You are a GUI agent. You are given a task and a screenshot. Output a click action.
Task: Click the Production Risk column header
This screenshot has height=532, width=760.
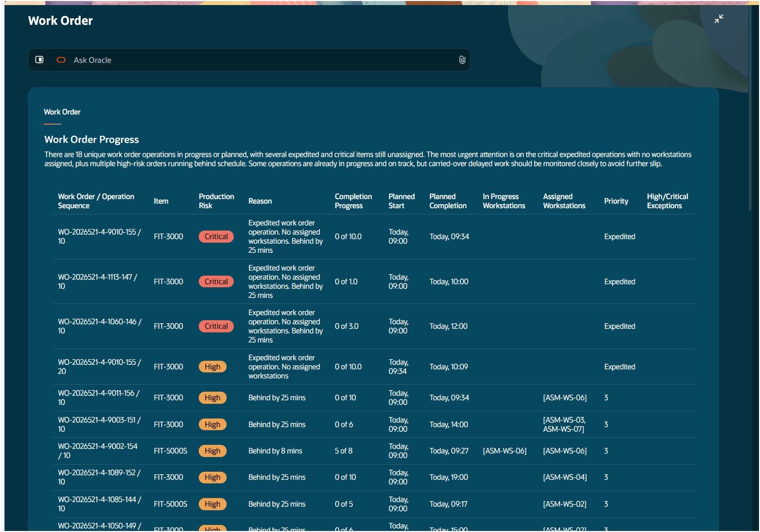tap(216, 201)
